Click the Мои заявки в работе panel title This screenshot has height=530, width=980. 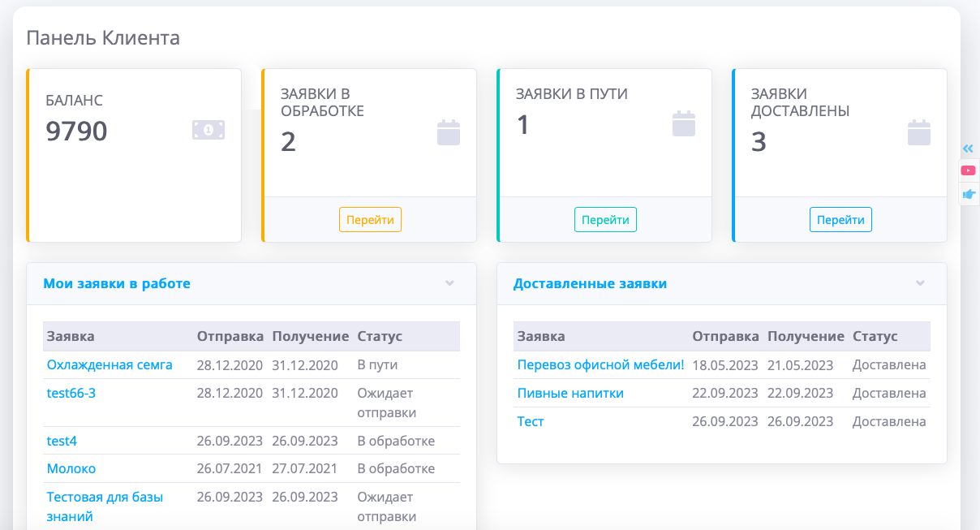(117, 283)
